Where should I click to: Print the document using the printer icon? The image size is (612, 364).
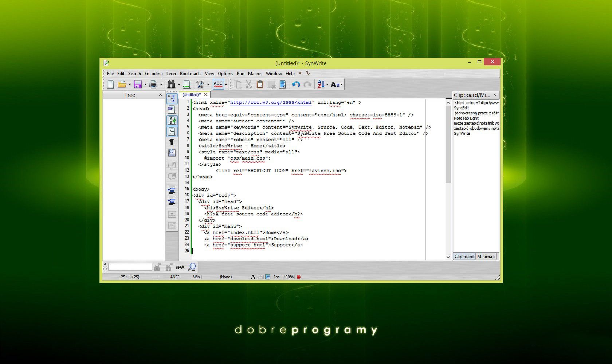pyautogui.click(x=153, y=85)
